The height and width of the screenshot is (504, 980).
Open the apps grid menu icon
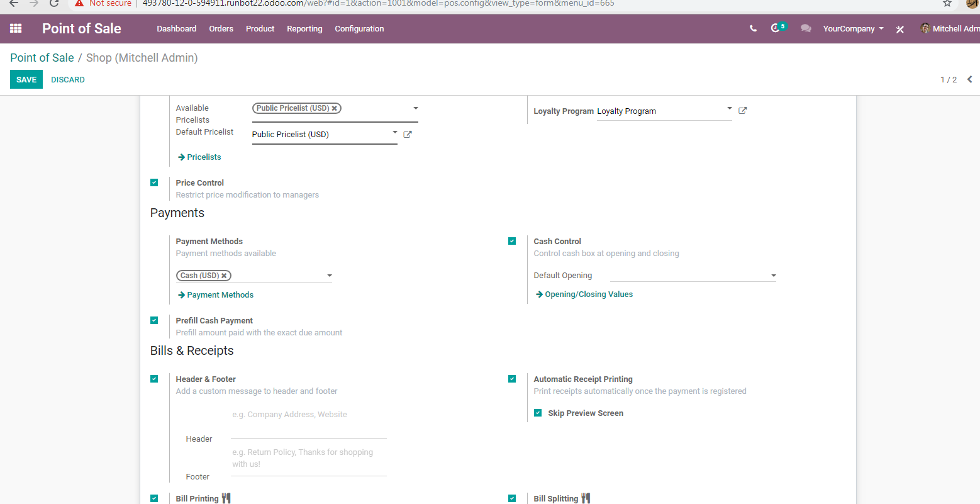[x=16, y=28]
